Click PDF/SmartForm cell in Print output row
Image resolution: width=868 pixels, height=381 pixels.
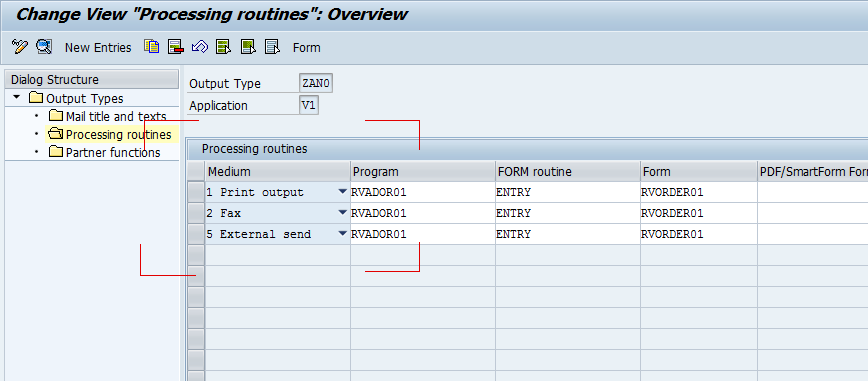[x=813, y=192]
